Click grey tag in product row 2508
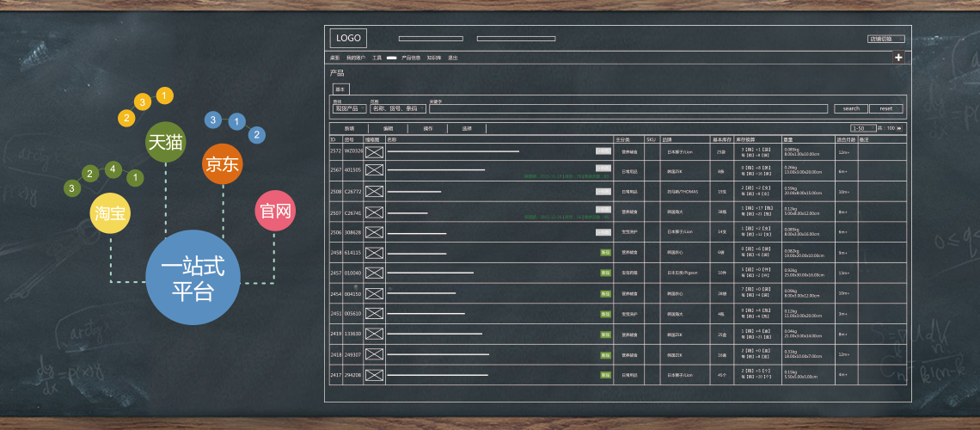This screenshot has width=980, height=430. pos(603,191)
